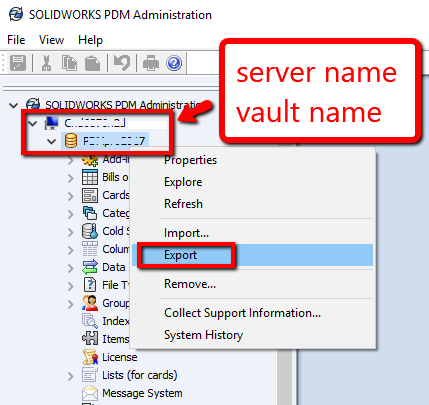Click the Paste toolbar icon
429x405 pixels.
click(x=92, y=63)
